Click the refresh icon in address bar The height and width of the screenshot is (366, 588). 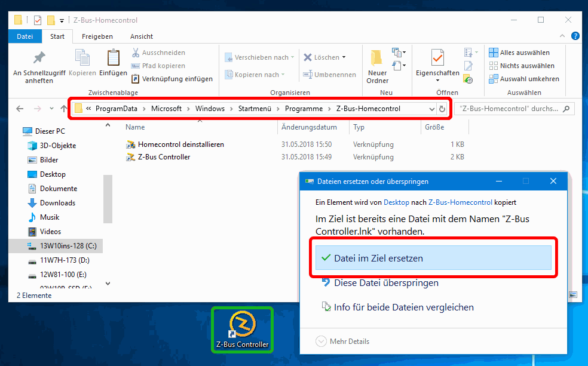click(442, 109)
